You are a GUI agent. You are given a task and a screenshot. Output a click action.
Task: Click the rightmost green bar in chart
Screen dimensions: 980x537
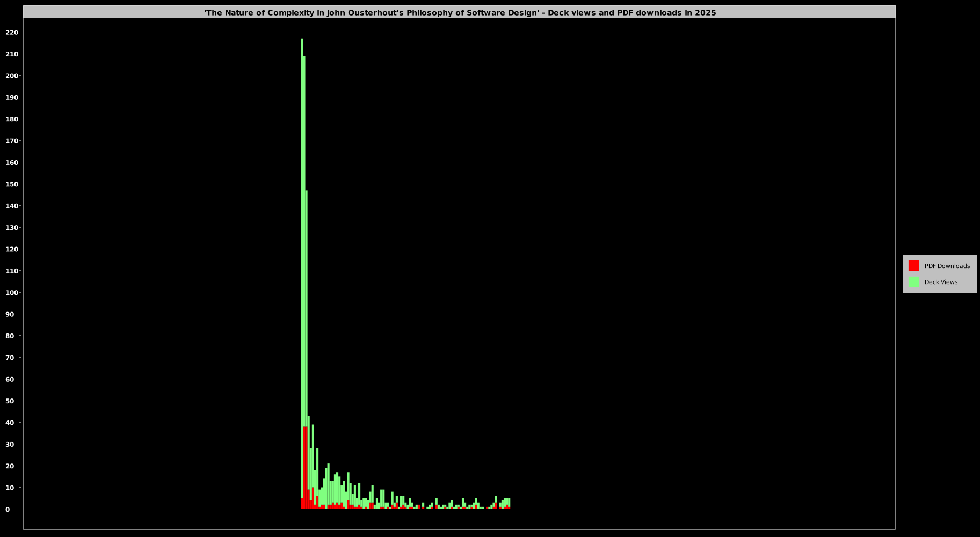509,502
